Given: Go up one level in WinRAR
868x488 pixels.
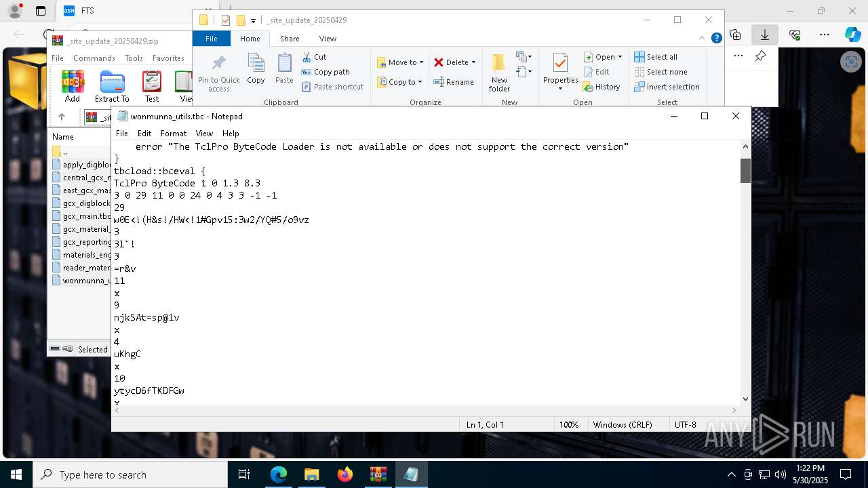Looking at the screenshot, I should 62,117.
